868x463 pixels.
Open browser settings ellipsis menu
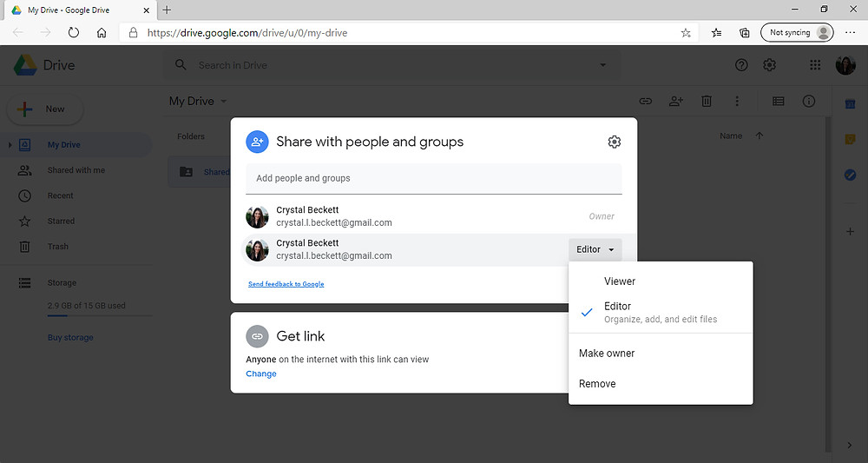coord(851,33)
